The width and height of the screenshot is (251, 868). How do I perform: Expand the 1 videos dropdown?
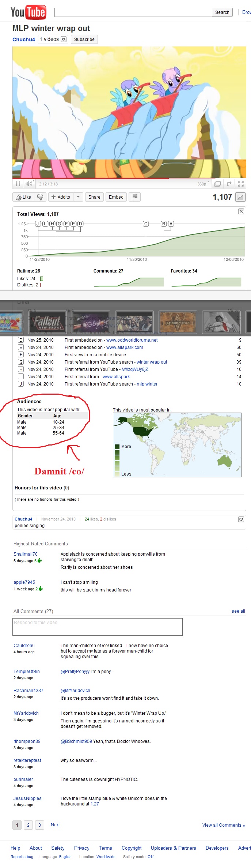(64, 39)
